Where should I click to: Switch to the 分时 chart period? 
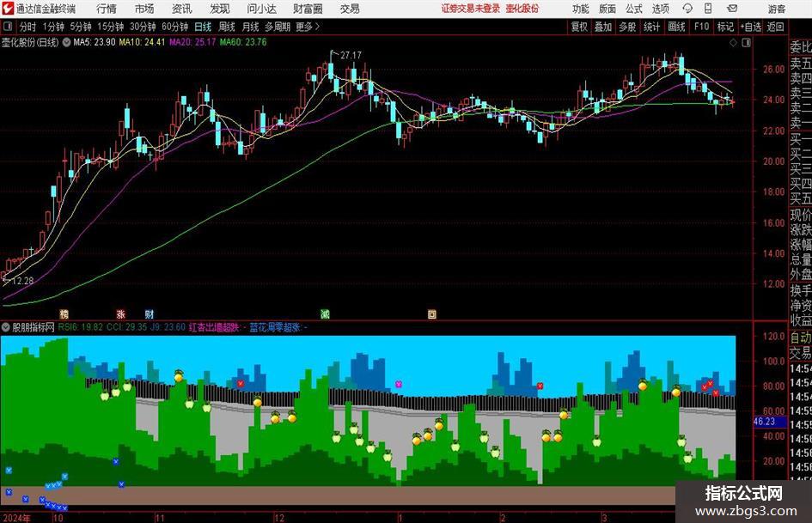(27, 27)
